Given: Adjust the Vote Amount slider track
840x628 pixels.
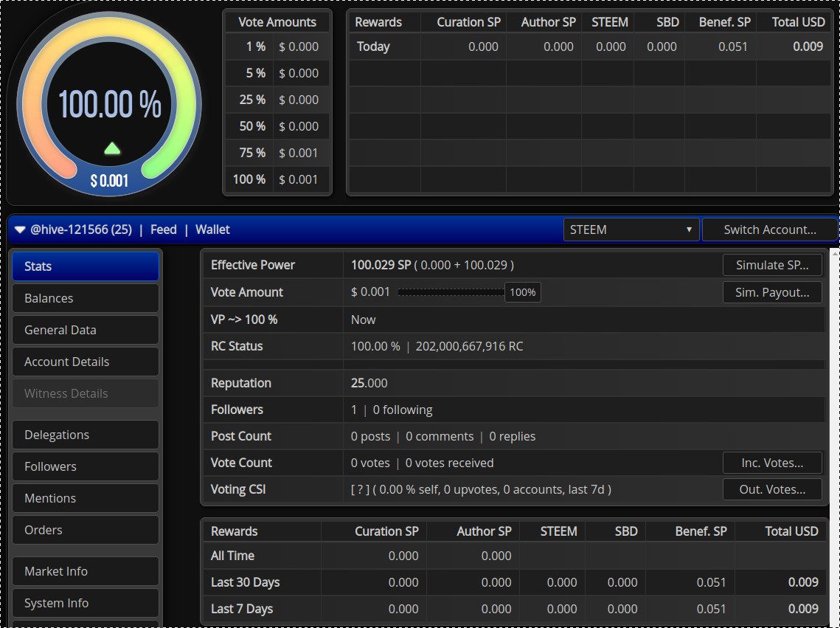Looking at the screenshot, I should coord(450,292).
